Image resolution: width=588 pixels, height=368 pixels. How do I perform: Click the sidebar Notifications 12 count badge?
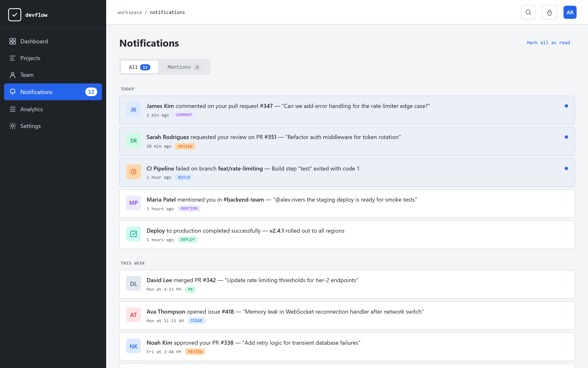coord(91,92)
